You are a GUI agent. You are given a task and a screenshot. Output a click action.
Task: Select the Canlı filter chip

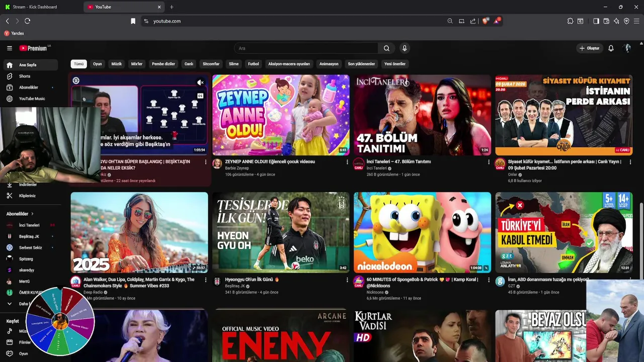tap(189, 64)
